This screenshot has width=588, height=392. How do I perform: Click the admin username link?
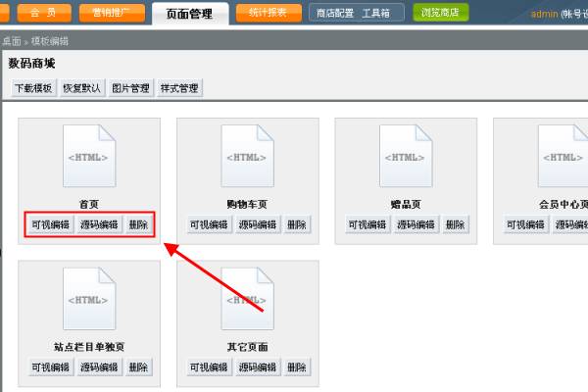(x=544, y=15)
